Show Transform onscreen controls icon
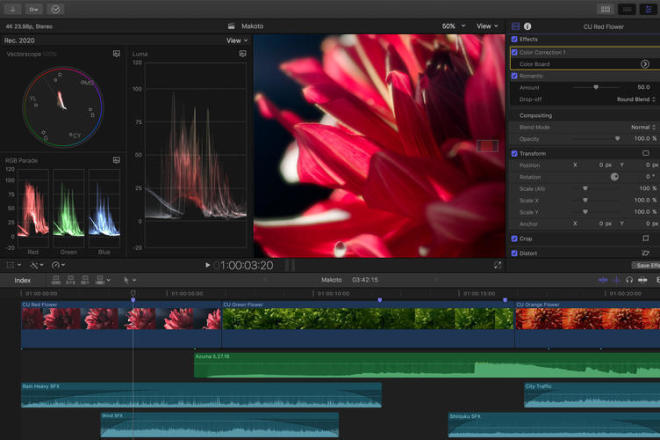 [x=646, y=153]
